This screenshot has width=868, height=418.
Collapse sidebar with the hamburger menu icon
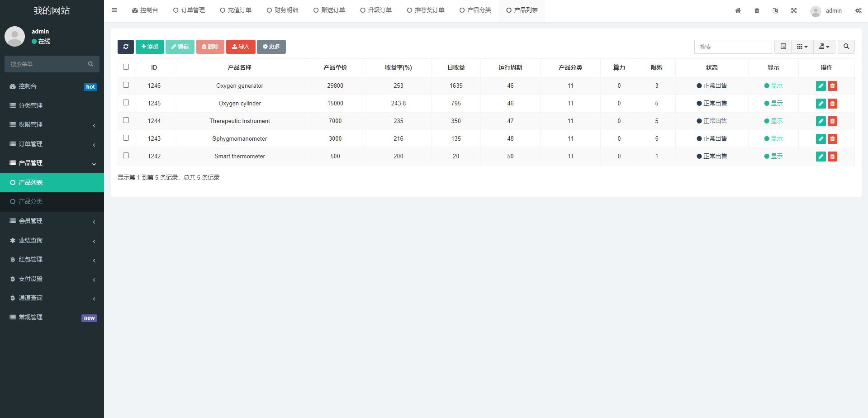[114, 10]
